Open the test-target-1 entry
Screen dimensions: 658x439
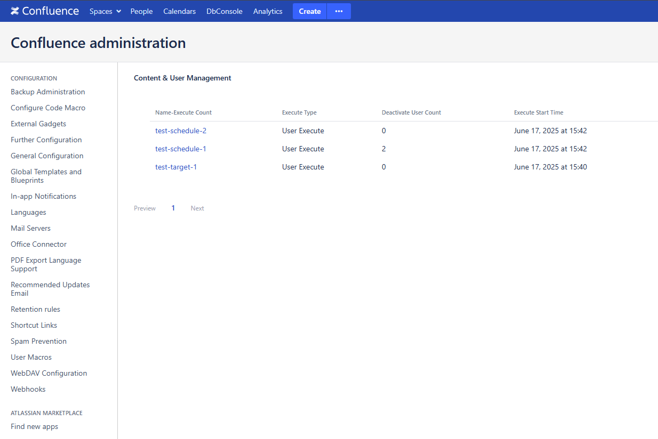176,167
